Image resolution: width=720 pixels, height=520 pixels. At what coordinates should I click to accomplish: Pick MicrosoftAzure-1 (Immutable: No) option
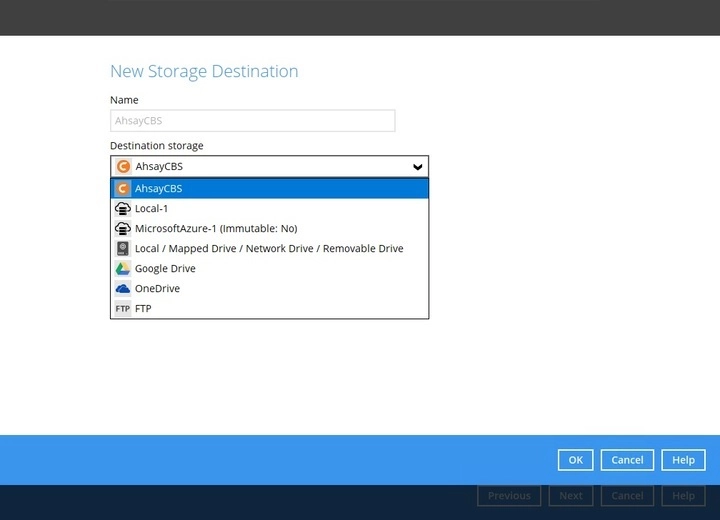tap(270, 228)
